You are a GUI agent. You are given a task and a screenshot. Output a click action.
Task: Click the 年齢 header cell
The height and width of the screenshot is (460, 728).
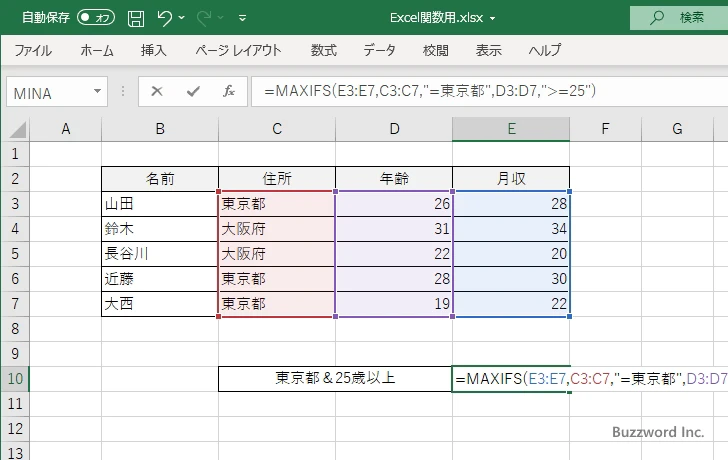click(x=394, y=179)
